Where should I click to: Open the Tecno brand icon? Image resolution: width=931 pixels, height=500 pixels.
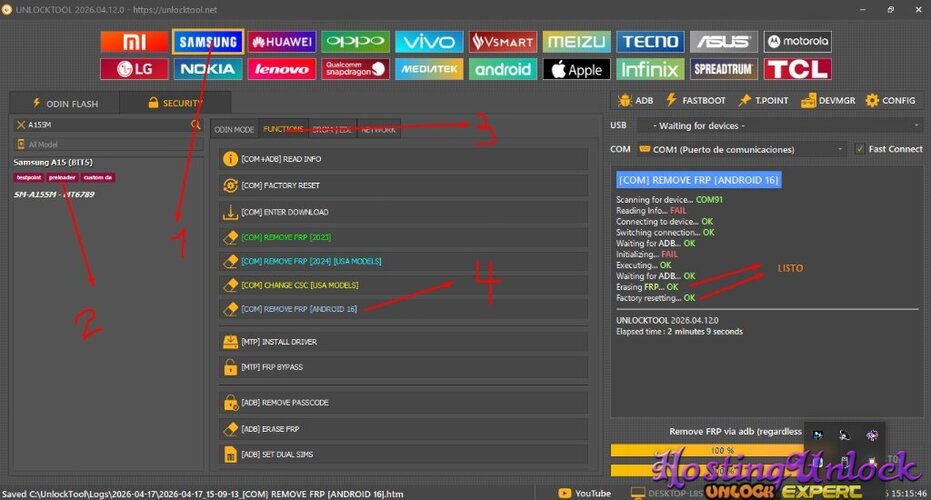click(650, 42)
